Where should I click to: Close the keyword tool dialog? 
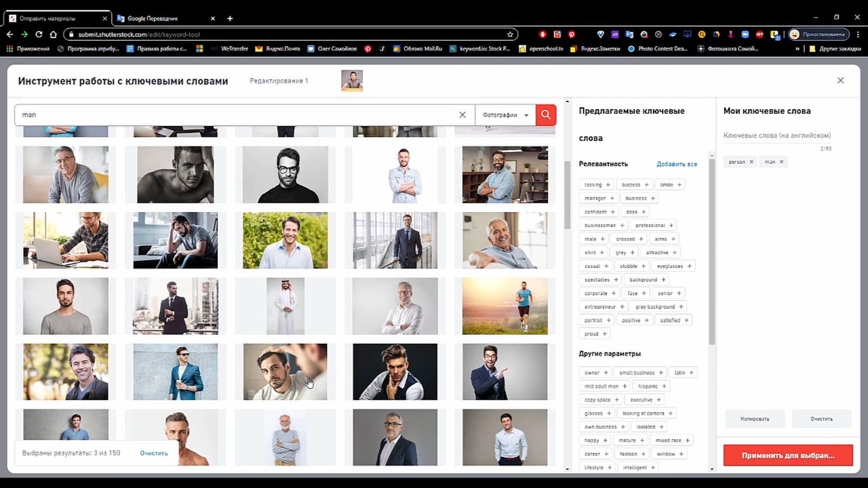tap(840, 81)
